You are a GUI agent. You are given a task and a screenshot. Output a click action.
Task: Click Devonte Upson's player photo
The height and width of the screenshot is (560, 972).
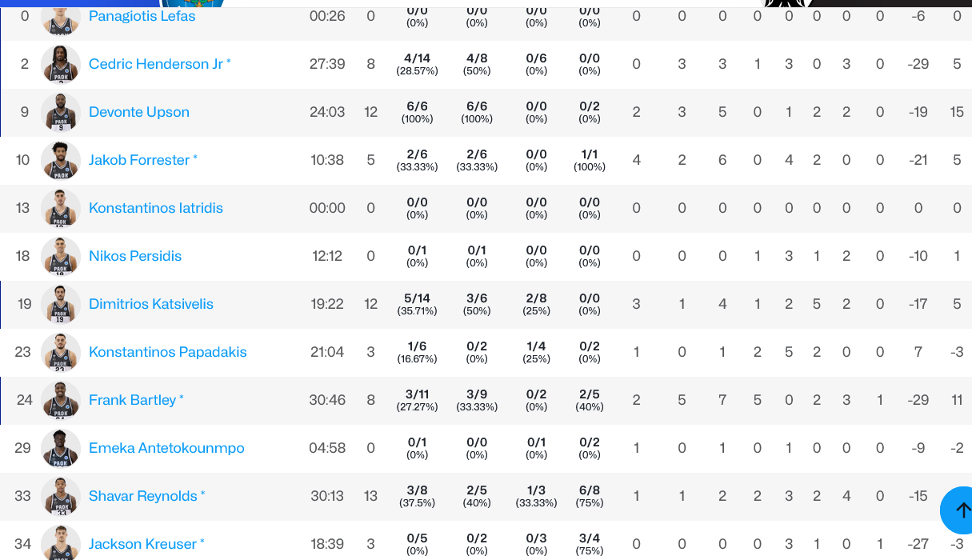point(61,112)
